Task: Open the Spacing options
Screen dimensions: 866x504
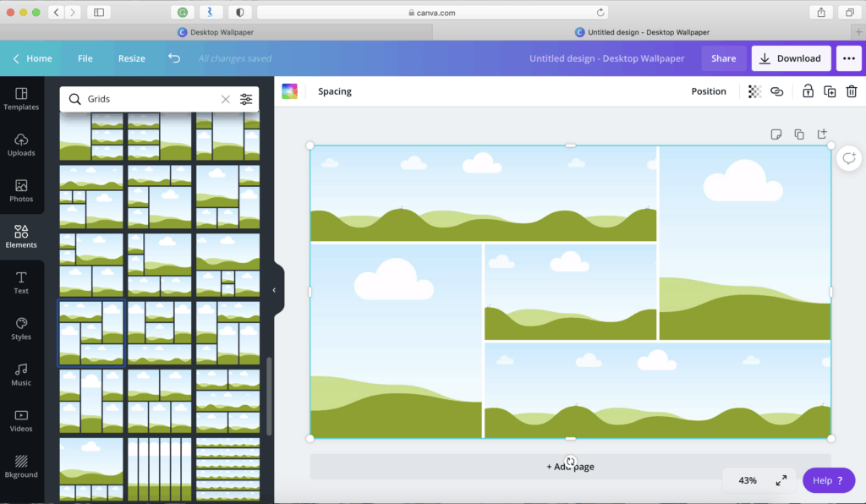Action: point(335,91)
